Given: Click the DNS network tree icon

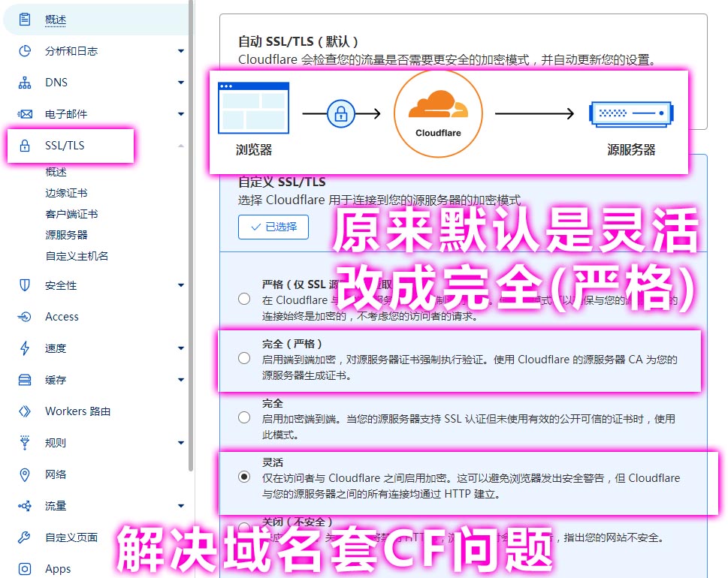Looking at the screenshot, I should pyautogui.click(x=25, y=83).
